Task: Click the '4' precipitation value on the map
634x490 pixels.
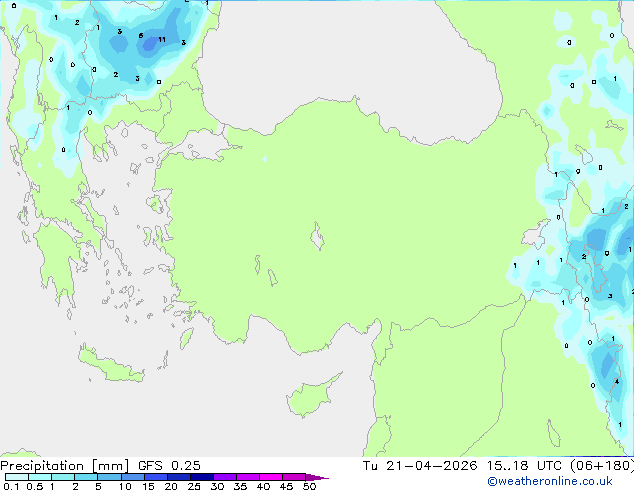Action: point(617,381)
